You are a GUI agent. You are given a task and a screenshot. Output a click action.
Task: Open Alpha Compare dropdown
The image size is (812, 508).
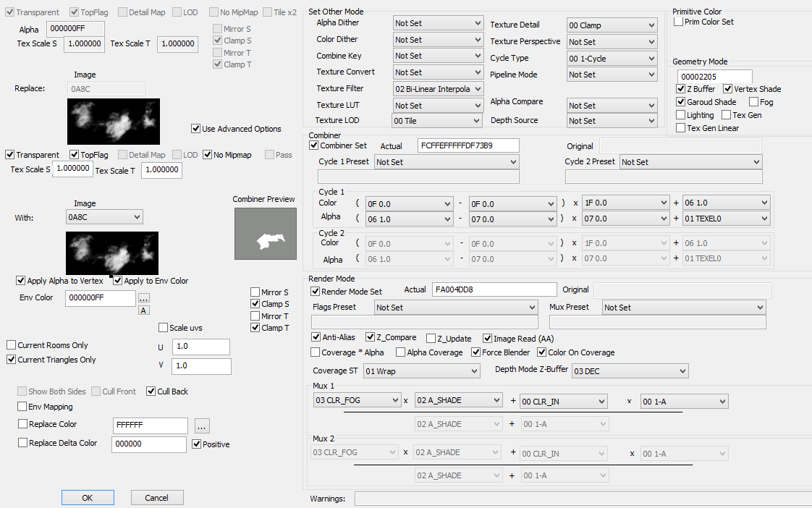[x=612, y=105]
